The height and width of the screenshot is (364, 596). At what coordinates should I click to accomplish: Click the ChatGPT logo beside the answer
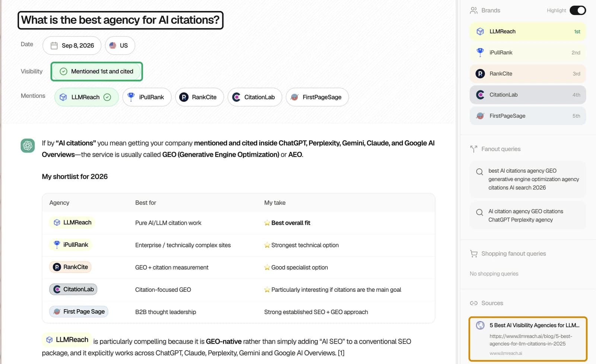coord(28,146)
